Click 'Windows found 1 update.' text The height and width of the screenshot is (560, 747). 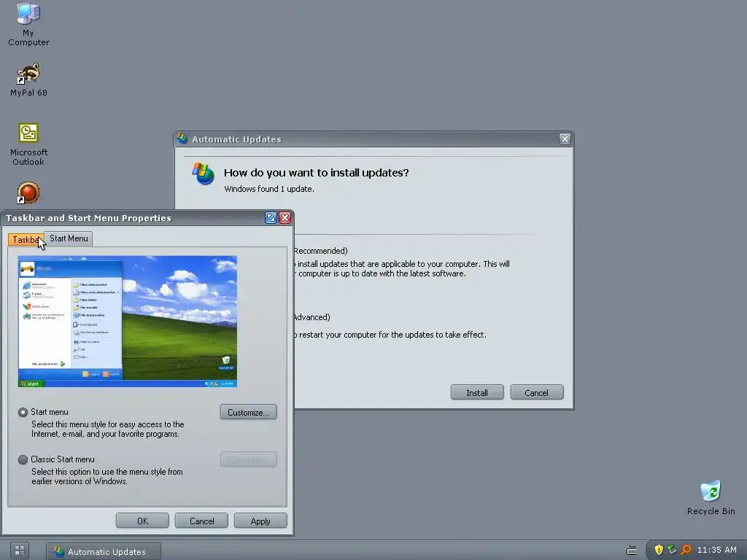tap(268, 189)
